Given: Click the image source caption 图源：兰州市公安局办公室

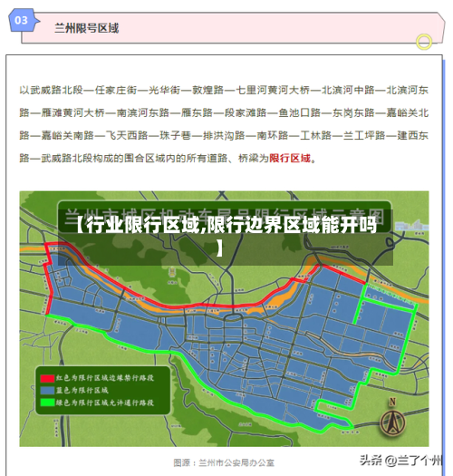Looking at the screenshot, I should tap(224, 462).
